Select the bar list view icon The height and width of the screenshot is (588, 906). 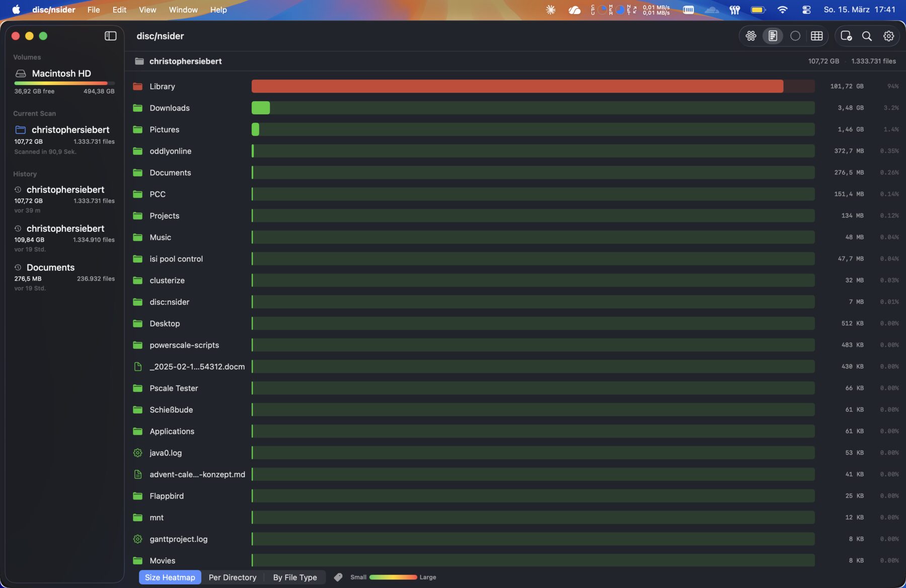pyautogui.click(x=773, y=36)
